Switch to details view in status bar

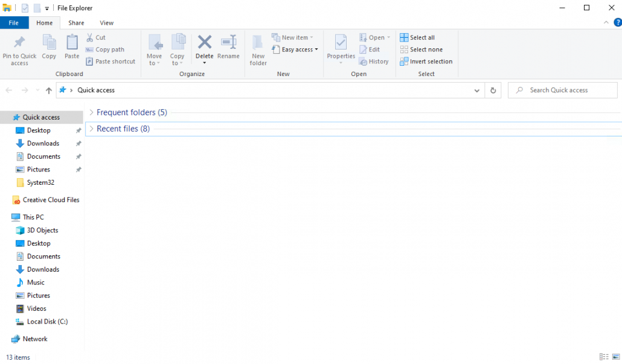click(x=604, y=357)
